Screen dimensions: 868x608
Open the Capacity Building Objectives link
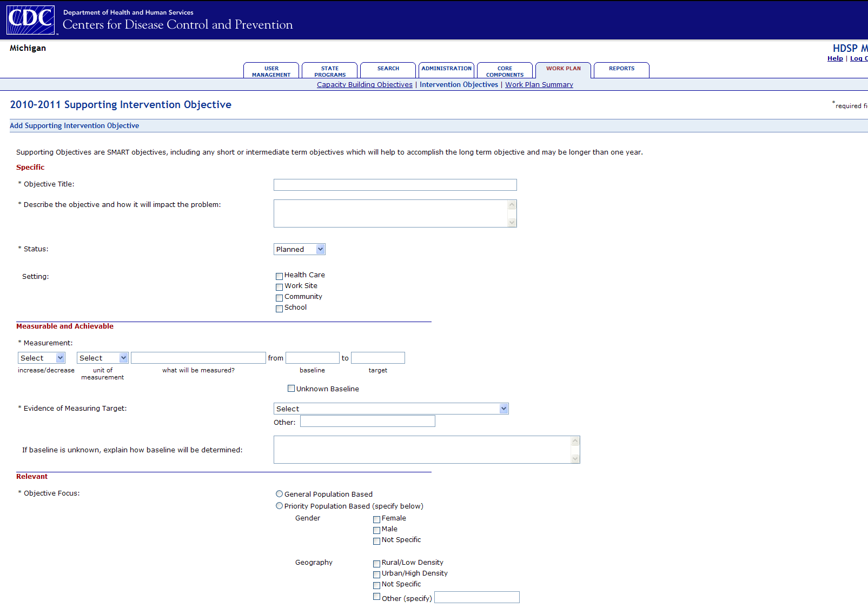click(x=365, y=85)
